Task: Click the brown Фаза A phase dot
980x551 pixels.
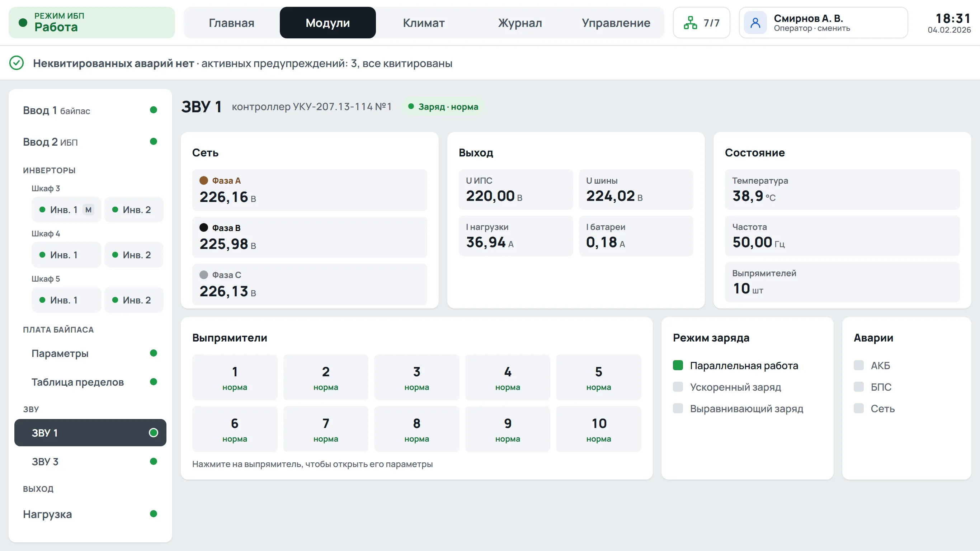Action: click(x=203, y=180)
